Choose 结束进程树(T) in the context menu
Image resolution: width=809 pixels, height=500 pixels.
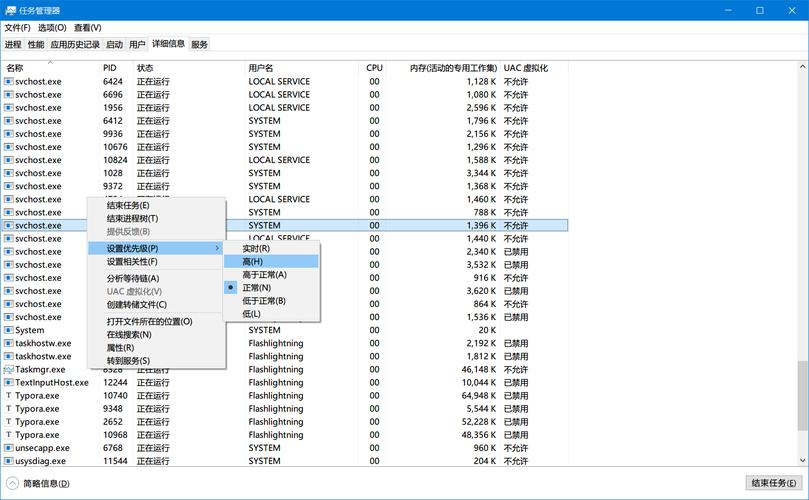click(x=157, y=219)
